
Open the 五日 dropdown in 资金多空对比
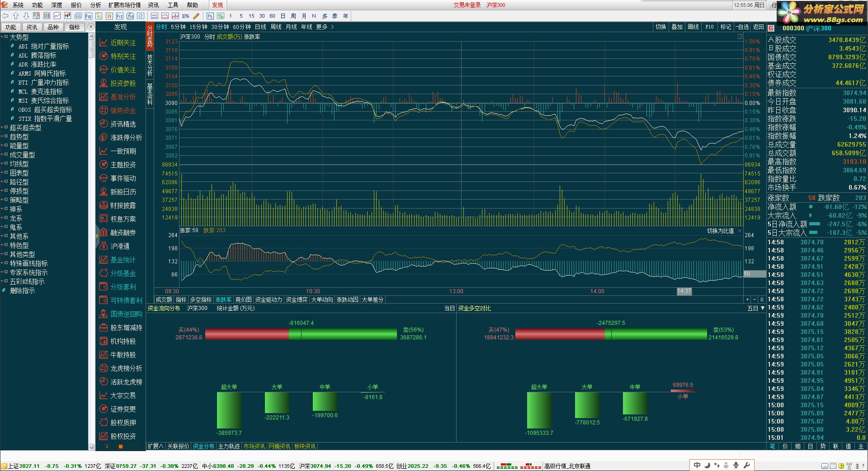pos(756,308)
